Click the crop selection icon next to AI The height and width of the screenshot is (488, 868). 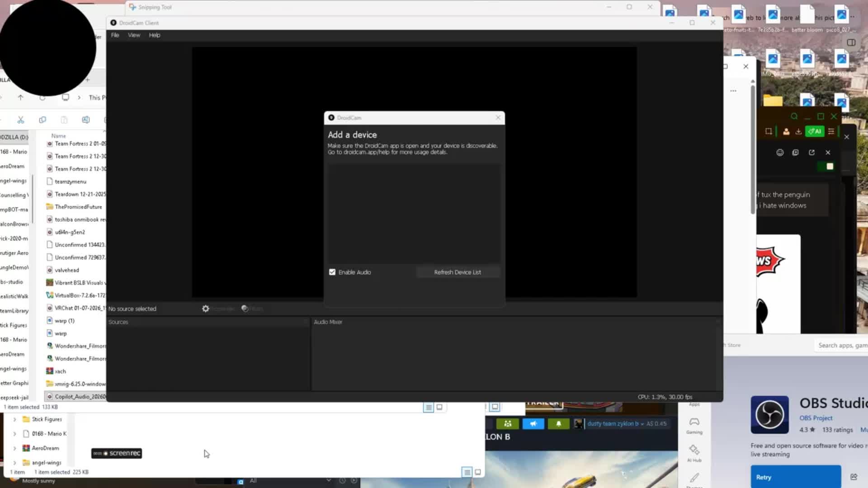coord(769,131)
